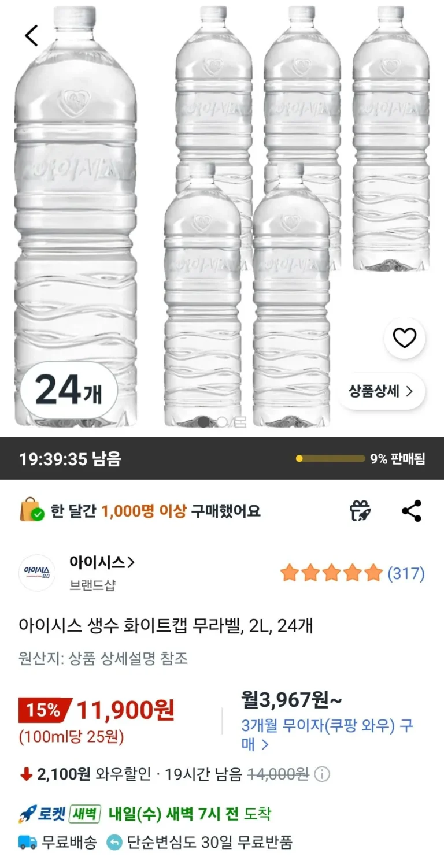Click info icon beside 14,000원

323,774
